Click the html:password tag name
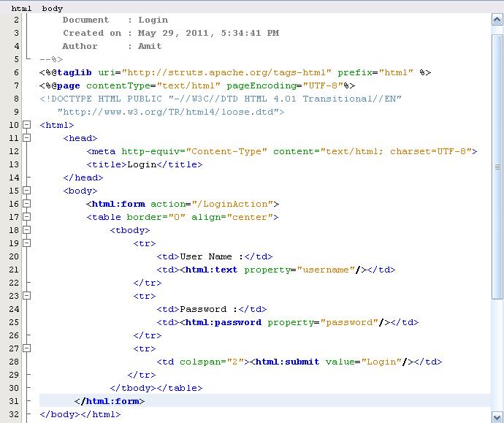 pos(224,322)
